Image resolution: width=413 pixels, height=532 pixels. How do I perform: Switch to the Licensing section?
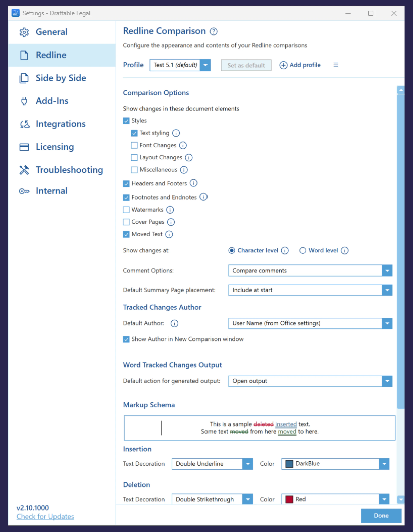(x=24, y=147)
